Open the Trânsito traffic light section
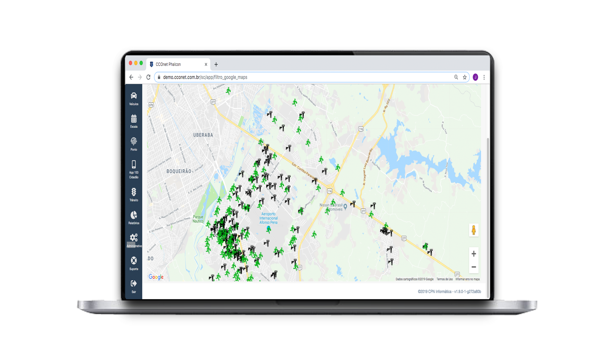Viewport: 607px width, 364px height. pyautogui.click(x=134, y=194)
